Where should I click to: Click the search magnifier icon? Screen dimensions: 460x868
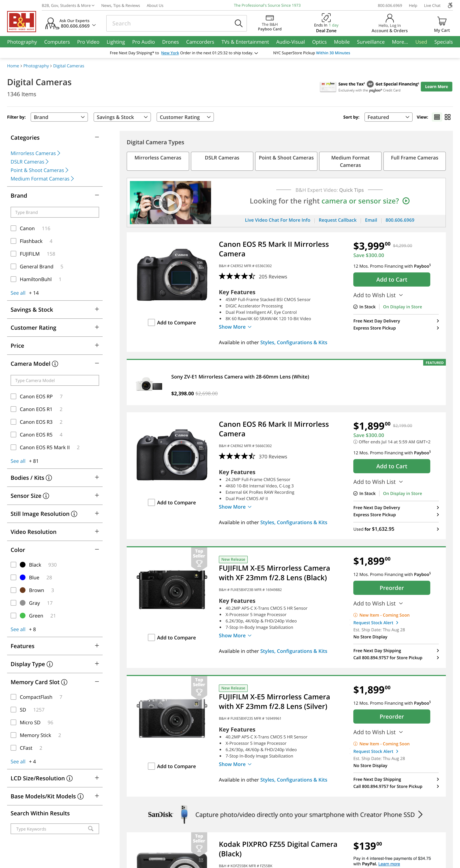238,23
